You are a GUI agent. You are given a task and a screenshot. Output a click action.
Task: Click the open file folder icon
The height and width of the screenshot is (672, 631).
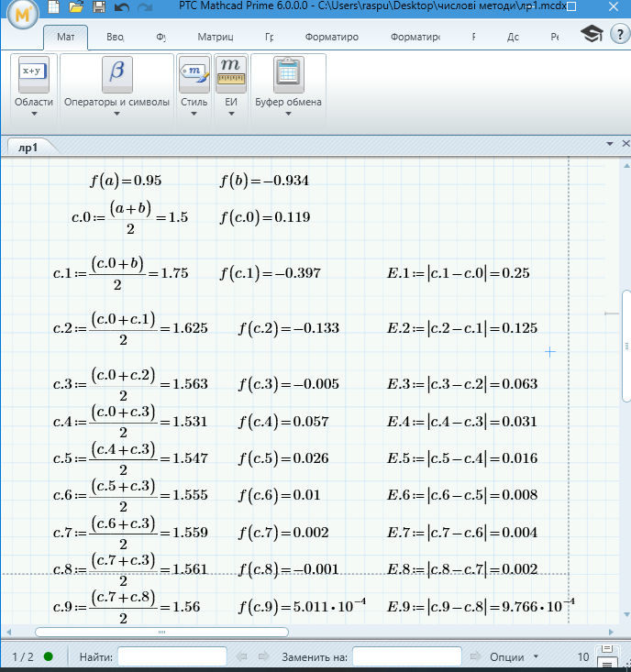pos(77,7)
